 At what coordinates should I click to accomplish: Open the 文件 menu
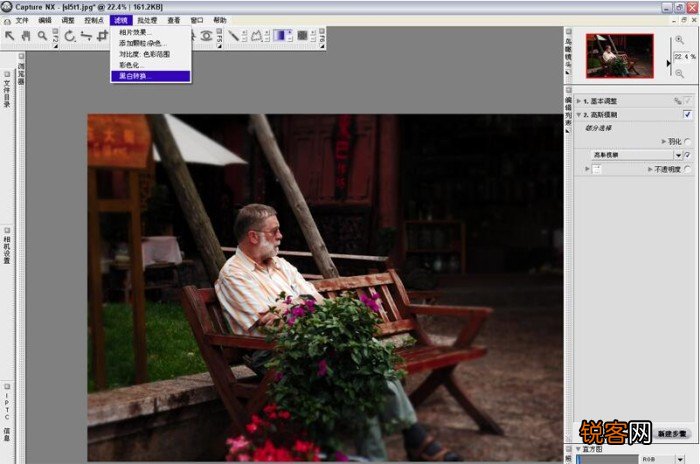coord(22,21)
